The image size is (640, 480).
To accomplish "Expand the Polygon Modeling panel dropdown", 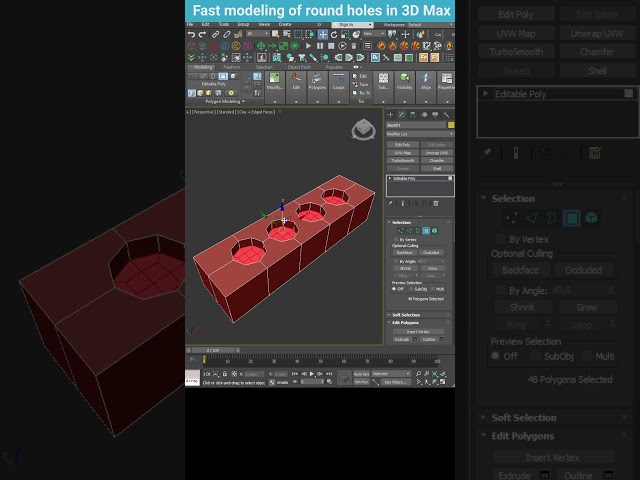I will (x=225, y=101).
